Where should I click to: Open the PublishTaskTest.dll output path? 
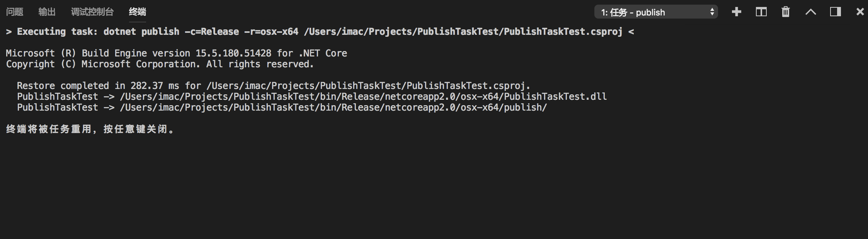pos(363,97)
